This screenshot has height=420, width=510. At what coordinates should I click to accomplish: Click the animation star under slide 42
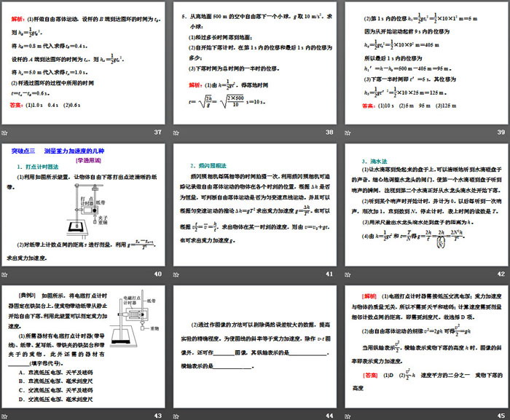click(346, 274)
